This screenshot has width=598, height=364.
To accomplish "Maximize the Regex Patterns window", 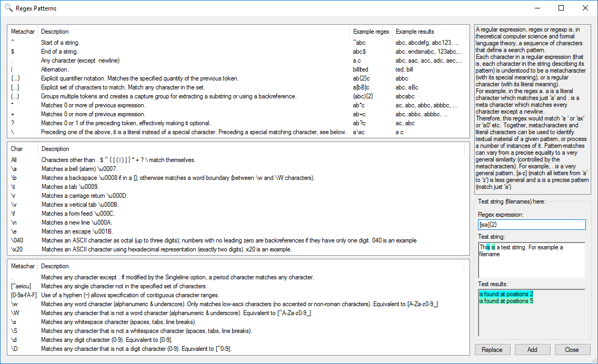I will point(561,8).
